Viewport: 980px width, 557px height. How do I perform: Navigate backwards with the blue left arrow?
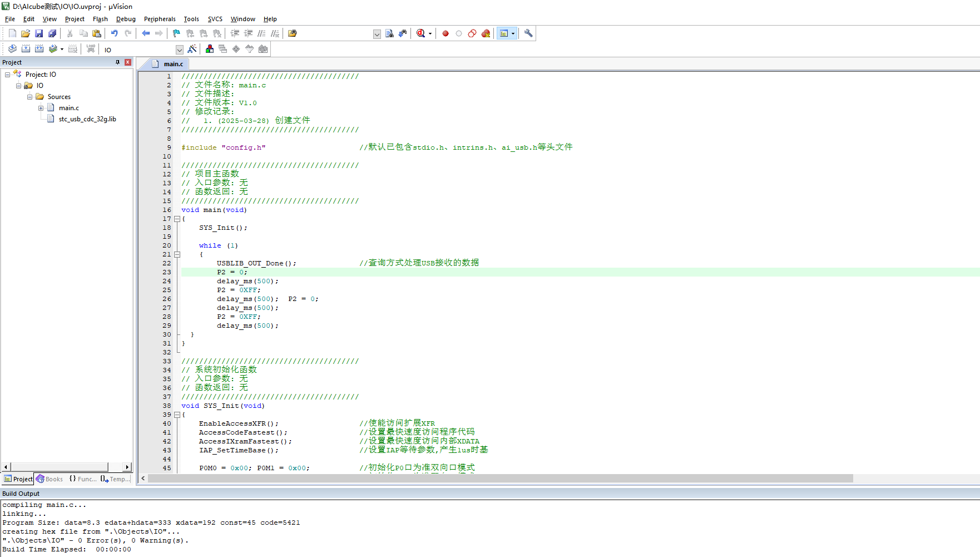146,33
